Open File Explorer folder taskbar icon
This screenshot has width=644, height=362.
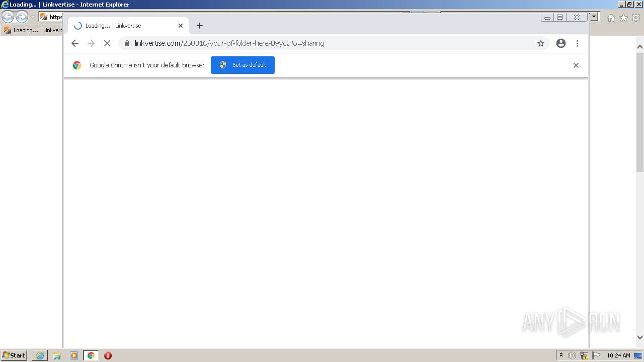click(57, 355)
